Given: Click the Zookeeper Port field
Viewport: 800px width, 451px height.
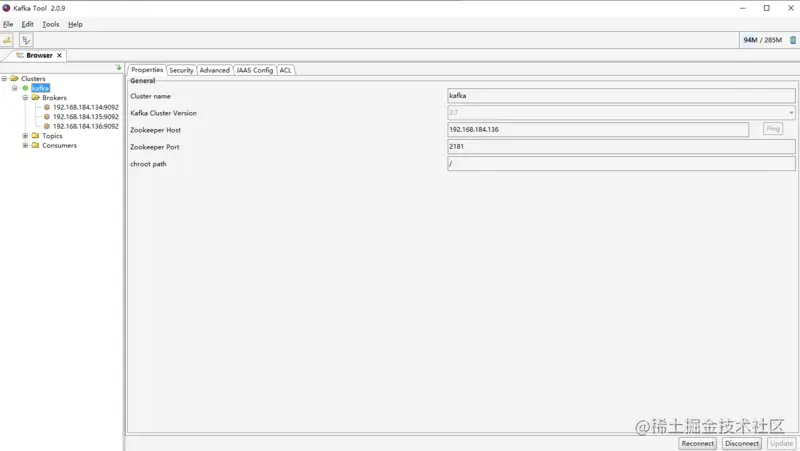Looking at the screenshot, I should coord(621,146).
